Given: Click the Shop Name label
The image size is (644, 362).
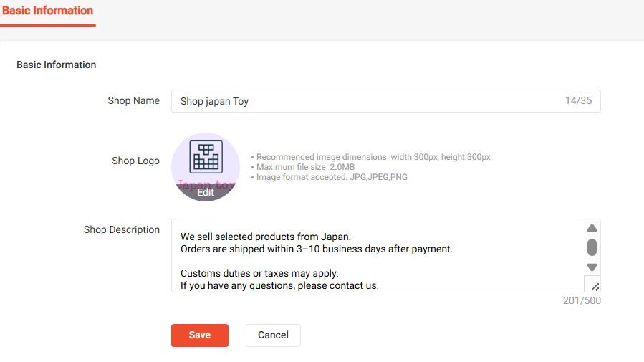Looking at the screenshot, I should coord(133,100).
